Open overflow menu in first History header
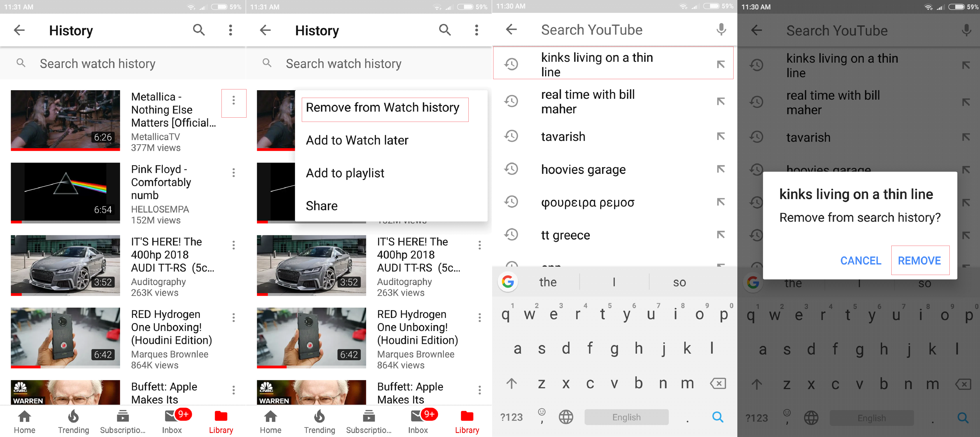The image size is (980, 437). [x=230, y=30]
